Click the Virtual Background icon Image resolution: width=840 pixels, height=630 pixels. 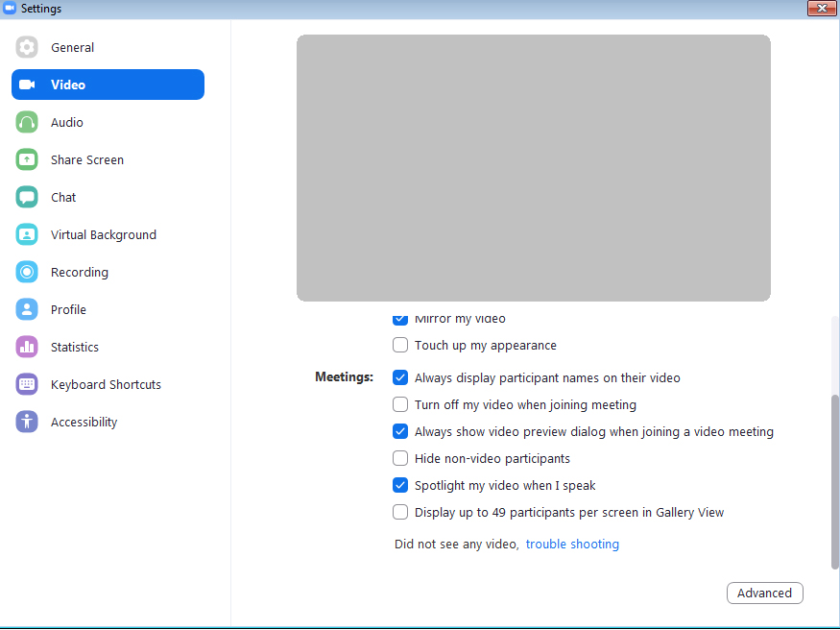pyautogui.click(x=27, y=234)
